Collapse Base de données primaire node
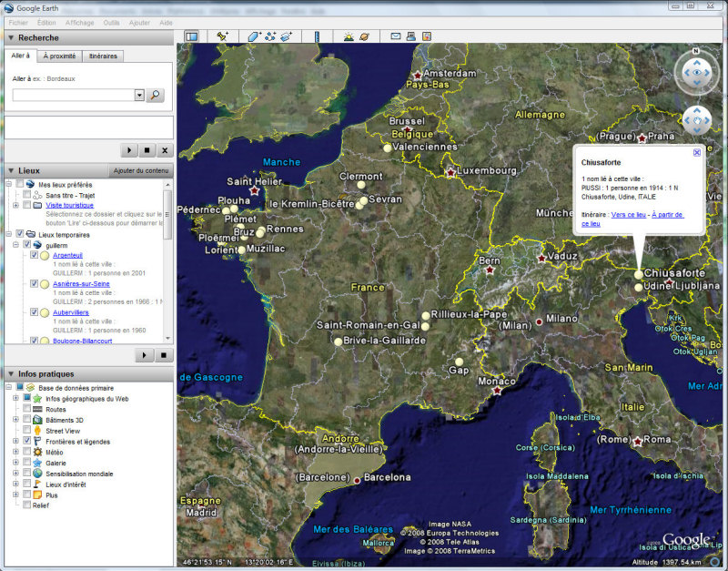 point(9,387)
